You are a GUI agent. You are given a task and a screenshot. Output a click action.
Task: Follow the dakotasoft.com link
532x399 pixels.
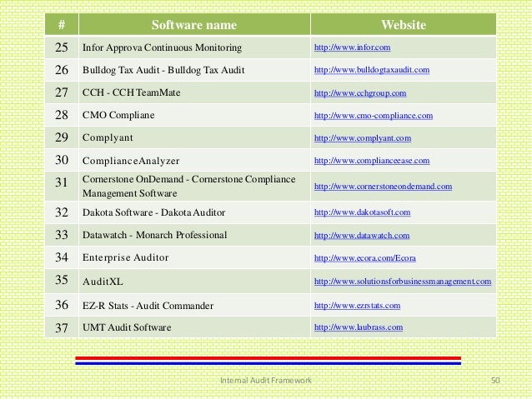(x=362, y=212)
